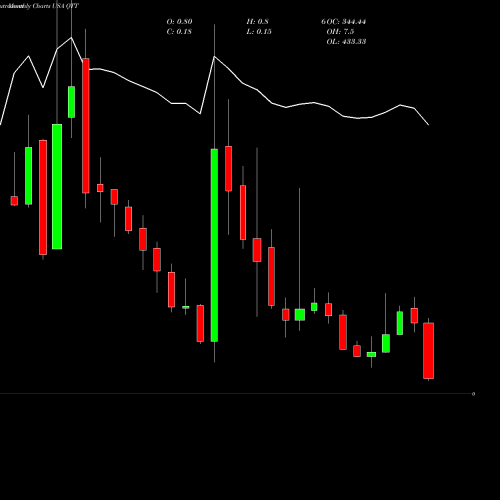Viewport: 500px width, 500px height.
Task: Click the chart title mentioning USA QTT
Action: [x=40, y=6]
